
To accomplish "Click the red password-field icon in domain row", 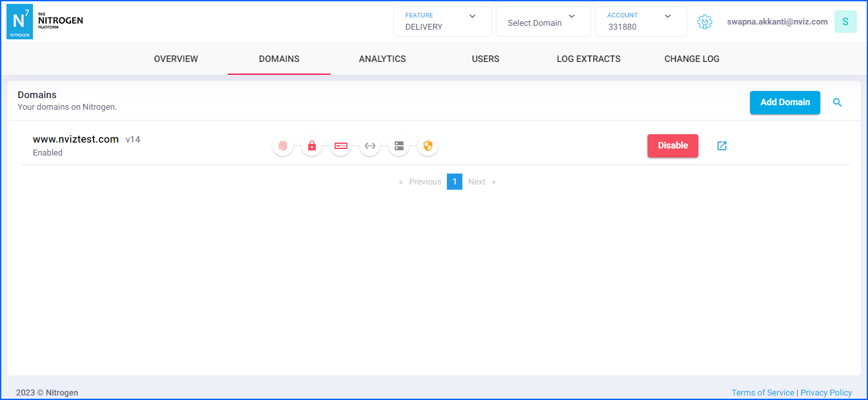I will [x=341, y=146].
